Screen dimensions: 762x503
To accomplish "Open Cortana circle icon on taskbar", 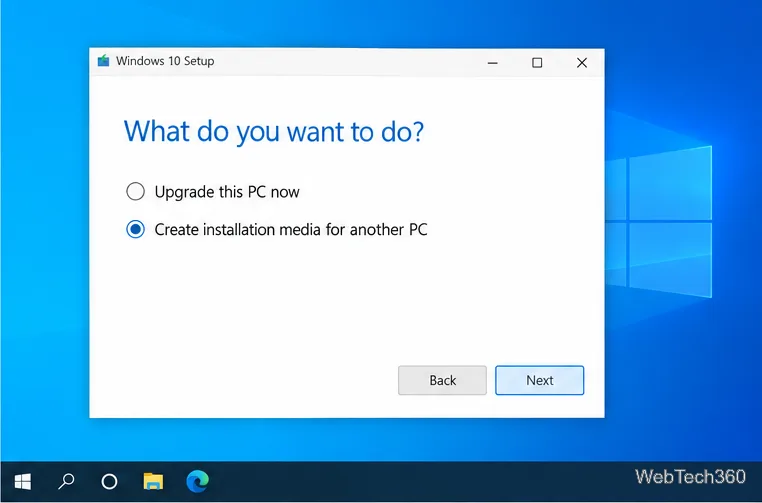I will 109,482.
